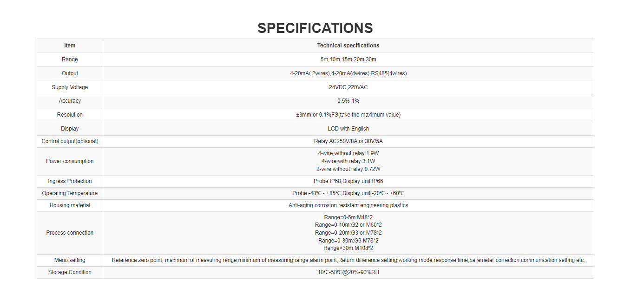Viewport: 644px width, 302px height.
Task: Click the Anti-aging corrosion resistant plastics text
Action: [x=348, y=205]
